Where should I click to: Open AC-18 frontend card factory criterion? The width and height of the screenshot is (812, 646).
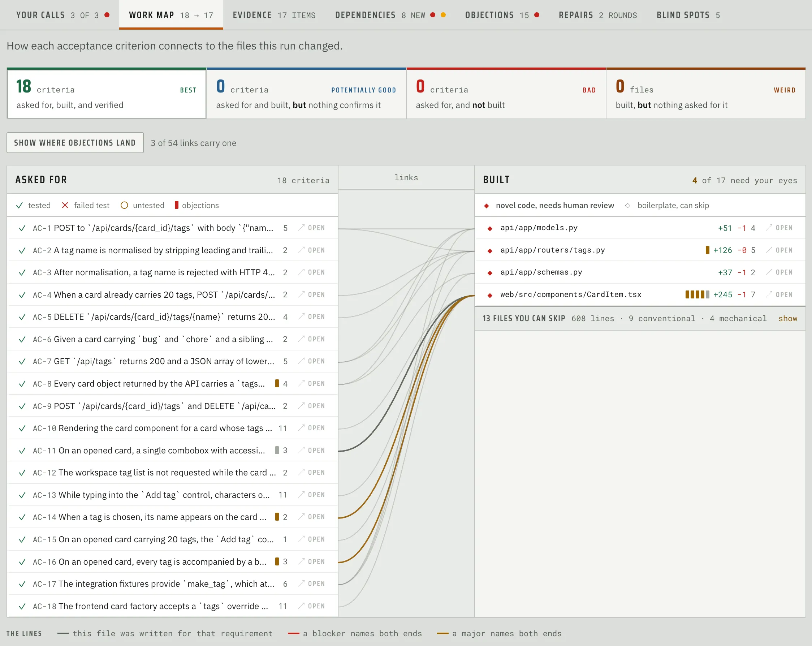311,606
